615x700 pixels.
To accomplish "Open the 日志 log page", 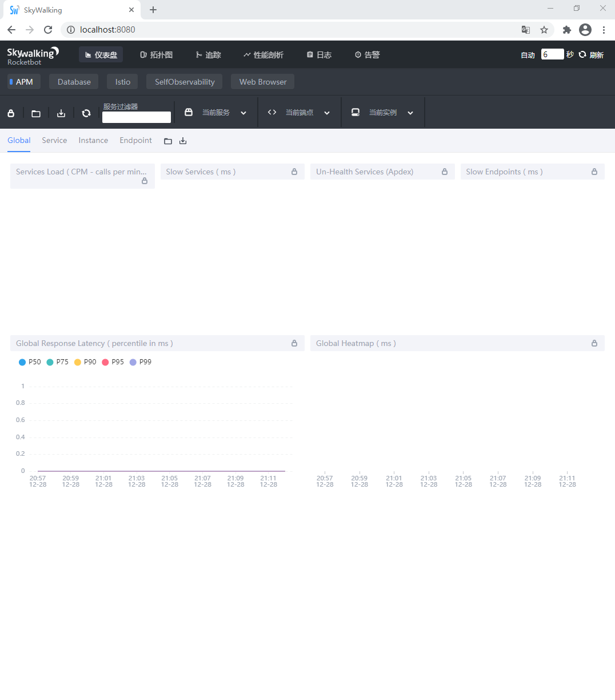I will pyautogui.click(x=319, y=55).
